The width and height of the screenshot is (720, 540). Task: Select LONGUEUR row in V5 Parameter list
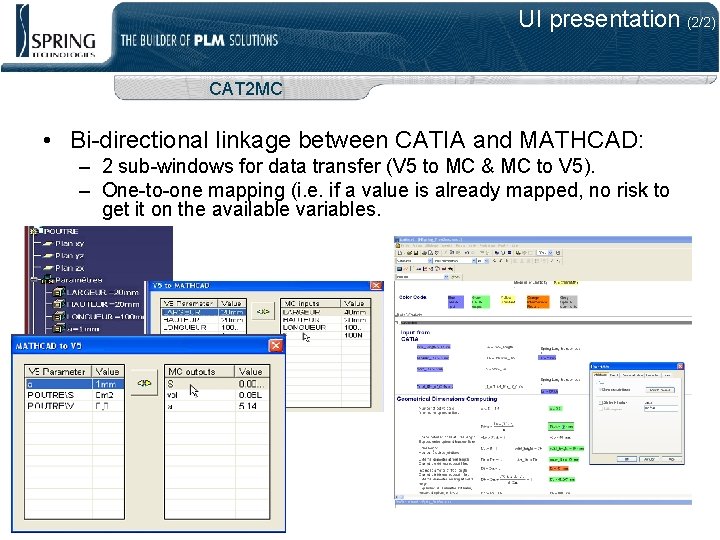[x=203, y=327]
